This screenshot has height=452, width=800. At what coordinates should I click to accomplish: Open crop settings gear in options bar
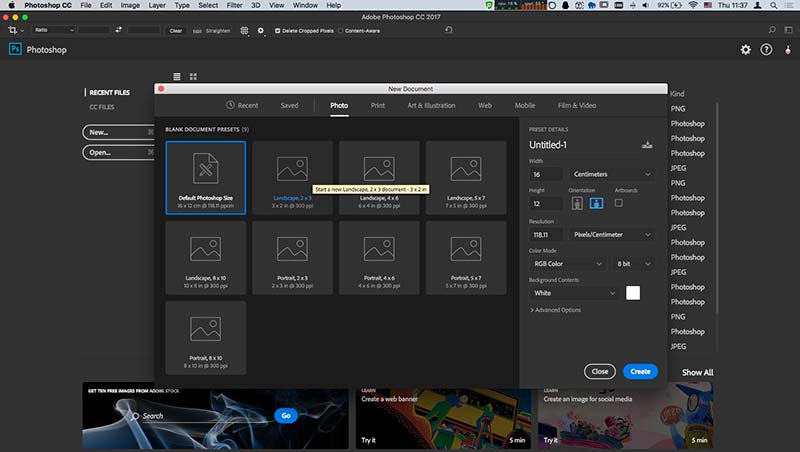[x=261, y=31]
